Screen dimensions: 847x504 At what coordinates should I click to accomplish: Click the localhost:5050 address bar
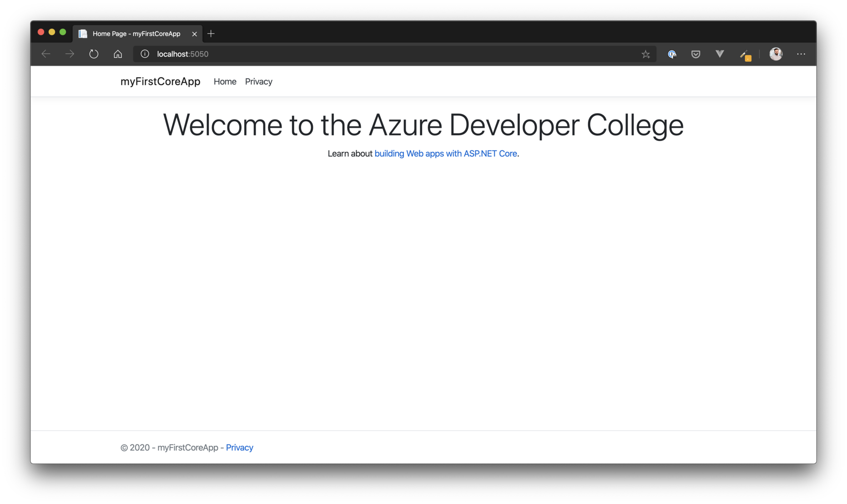click(x=182, y=54)
